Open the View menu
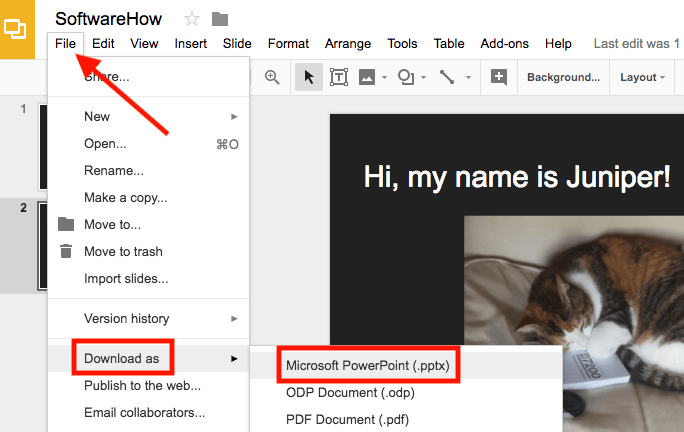Screen dimensions: 684x432 pyautogui.click(x=144, y=44)
